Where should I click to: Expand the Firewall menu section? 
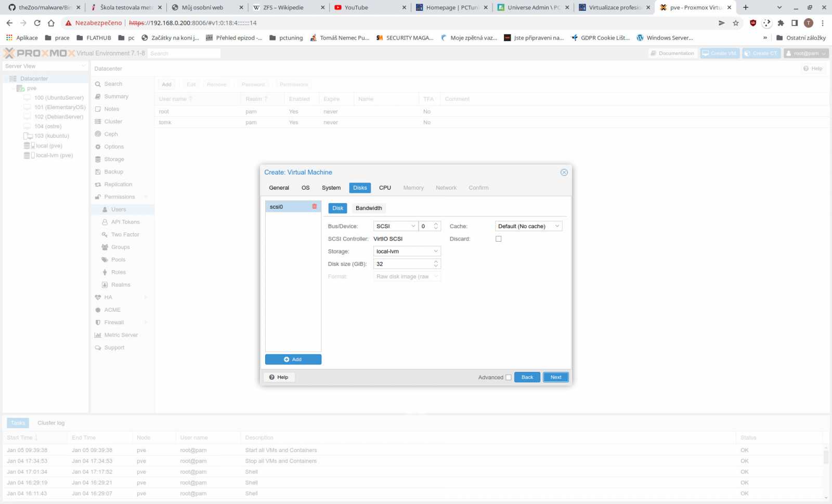(146, 322)
